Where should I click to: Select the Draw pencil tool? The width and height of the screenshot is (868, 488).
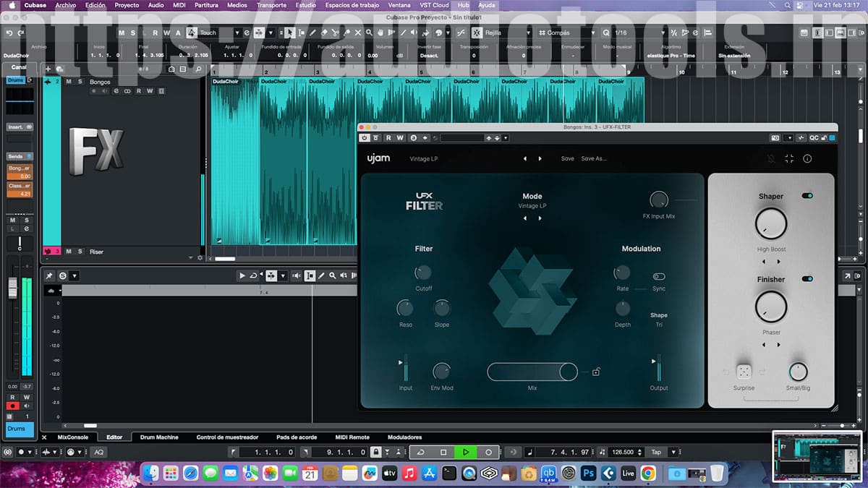tap(312, 33)
